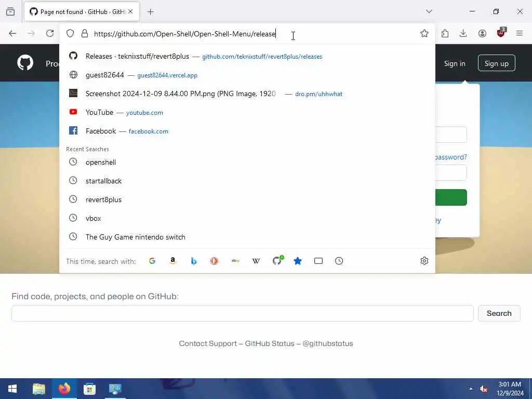Select the YouTube suggestion

(x=247, y=112)
